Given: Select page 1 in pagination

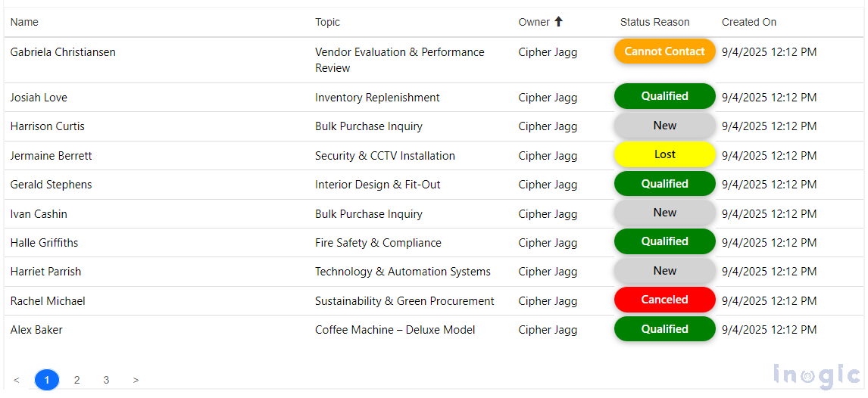Looking at the screenshot, I should point(47,380).
